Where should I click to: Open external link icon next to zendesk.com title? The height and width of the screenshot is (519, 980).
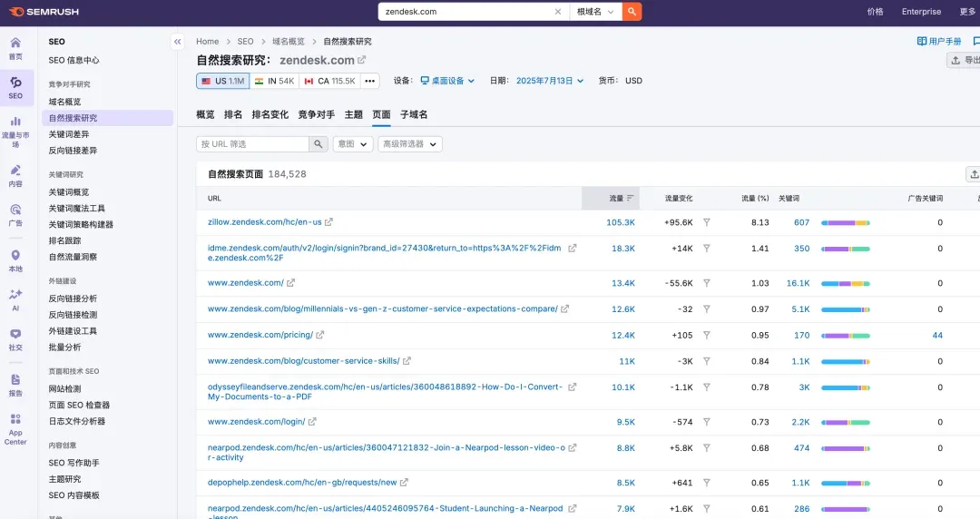362,60
